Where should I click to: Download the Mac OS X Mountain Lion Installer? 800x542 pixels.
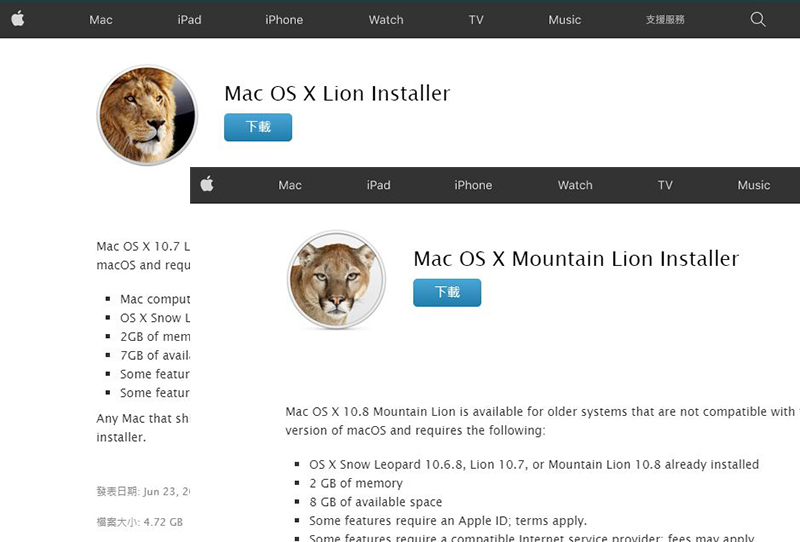[x=447, y=292]
